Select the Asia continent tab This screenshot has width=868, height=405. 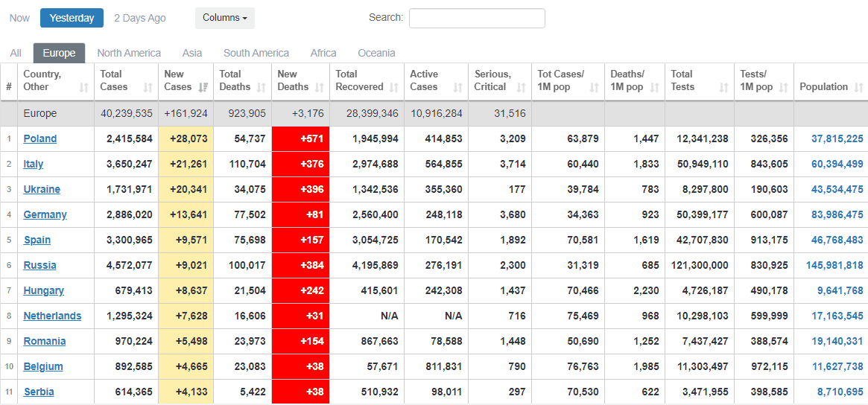(x=192, y=53)
